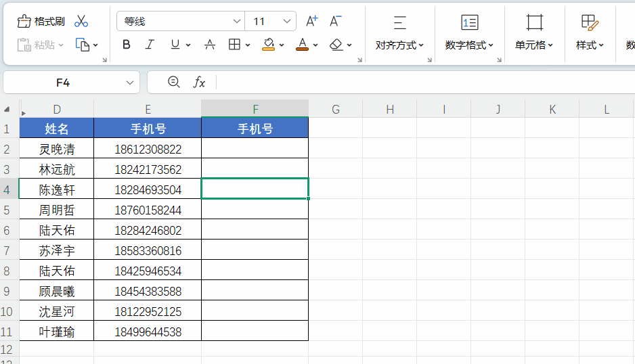Screen dimensions: 635x364
Task: Click the Clear eraser icon
Action: coord(336,45)
